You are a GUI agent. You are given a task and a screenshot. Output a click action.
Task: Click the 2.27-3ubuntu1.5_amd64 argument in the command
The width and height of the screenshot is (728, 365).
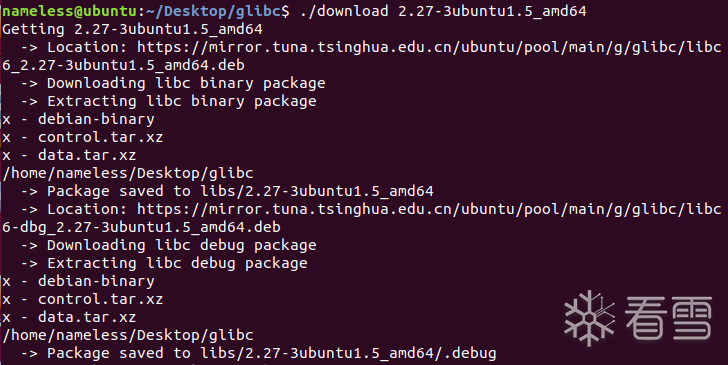tap(492, 11)
